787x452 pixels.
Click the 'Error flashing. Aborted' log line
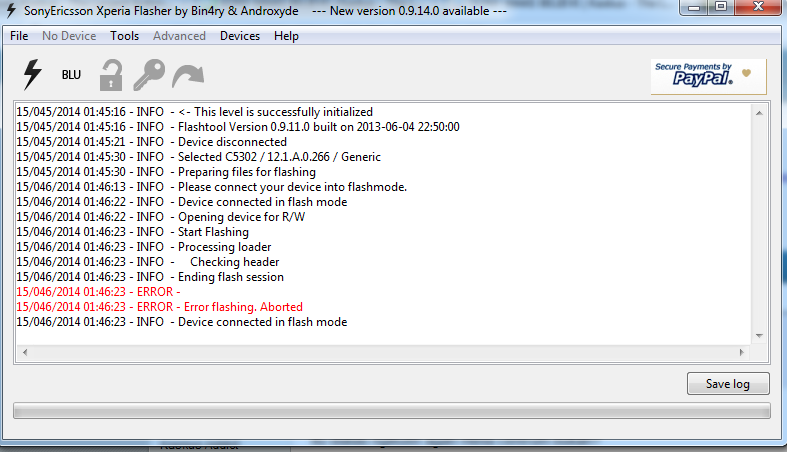[x=160, y=307]
